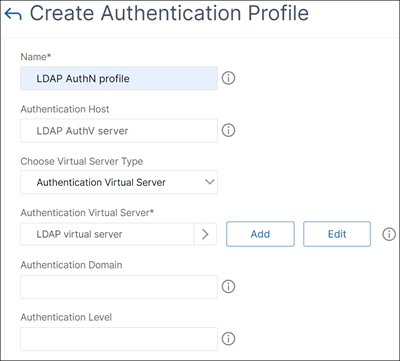Select the Authentication Host input box

click(x=119, y=130)
